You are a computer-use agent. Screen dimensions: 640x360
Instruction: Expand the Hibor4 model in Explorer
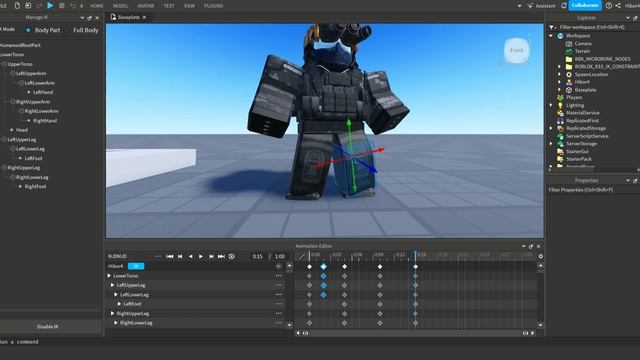[560, 82]
